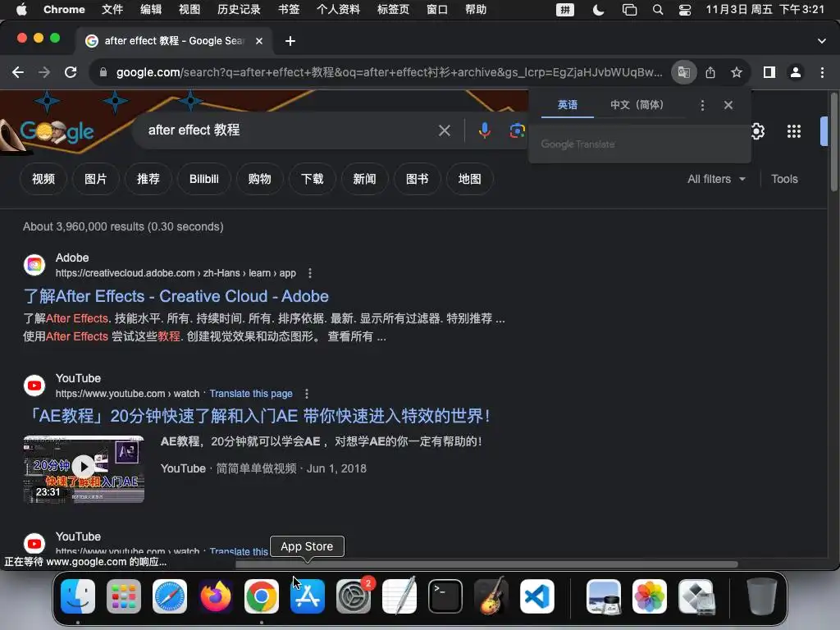Open the Chrome profile icon
This screenshot has width=840, height=630.
pos(796,72)
